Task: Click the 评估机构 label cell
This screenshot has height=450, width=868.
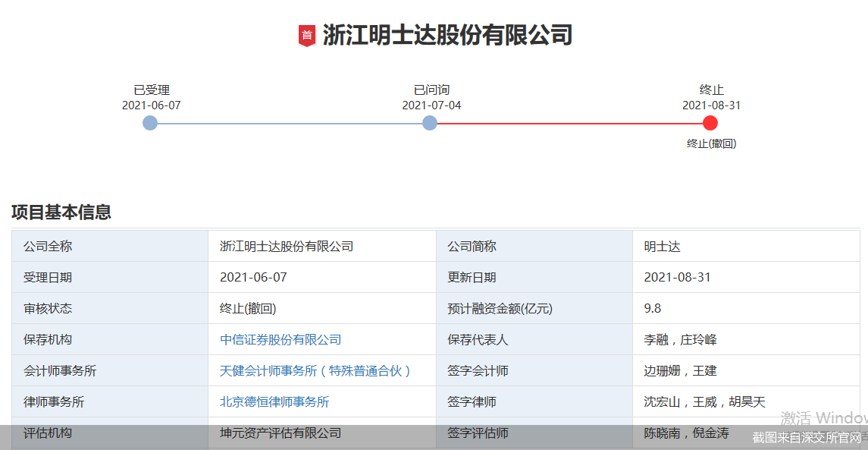Action: pyautogui.click(x=110, y=433)
